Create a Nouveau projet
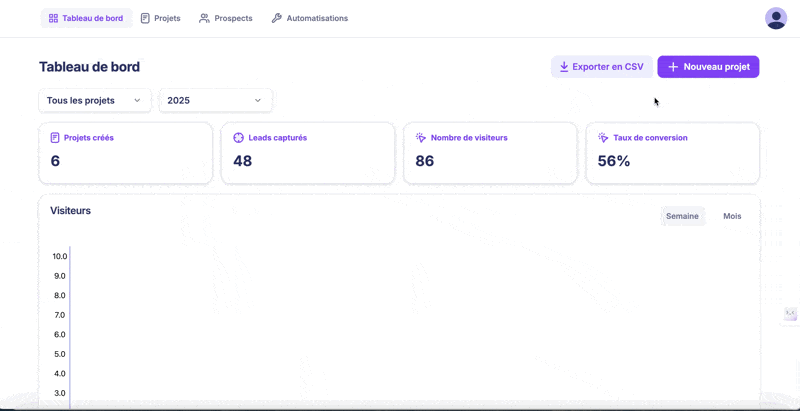Screen dimensions: 800x411 708,67
